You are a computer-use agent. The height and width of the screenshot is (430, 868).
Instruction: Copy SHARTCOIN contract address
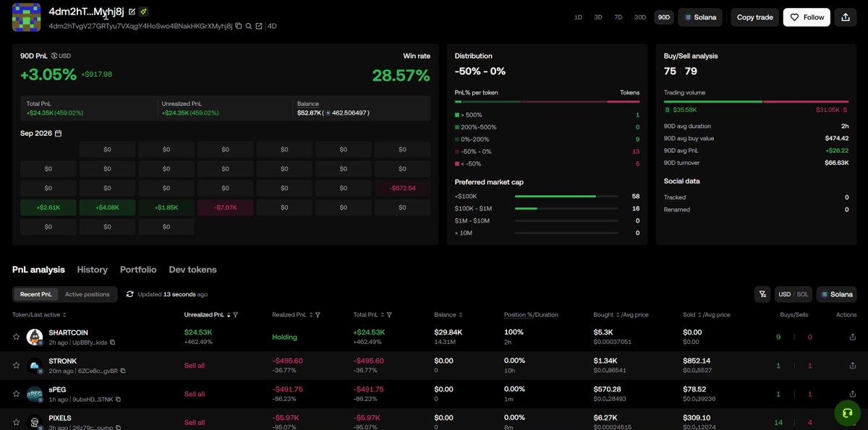(x=112, y=343)
